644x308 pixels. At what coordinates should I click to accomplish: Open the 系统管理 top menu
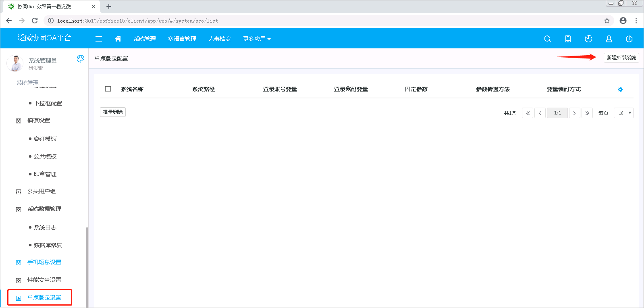[145, 39]
